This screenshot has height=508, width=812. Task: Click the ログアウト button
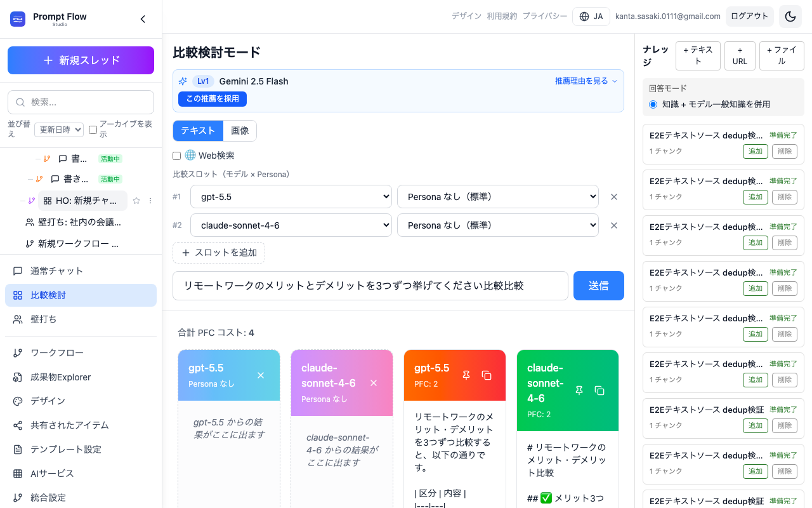[x=750, y=17]
